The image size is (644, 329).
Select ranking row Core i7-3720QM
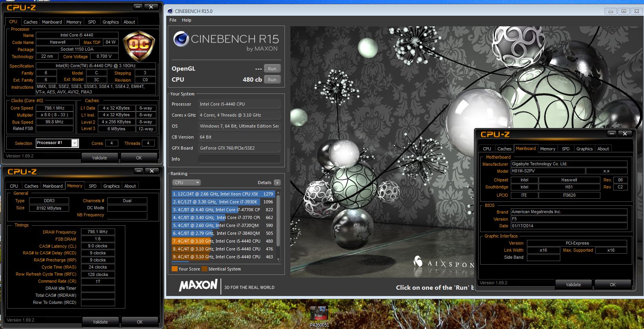(223, 225)
